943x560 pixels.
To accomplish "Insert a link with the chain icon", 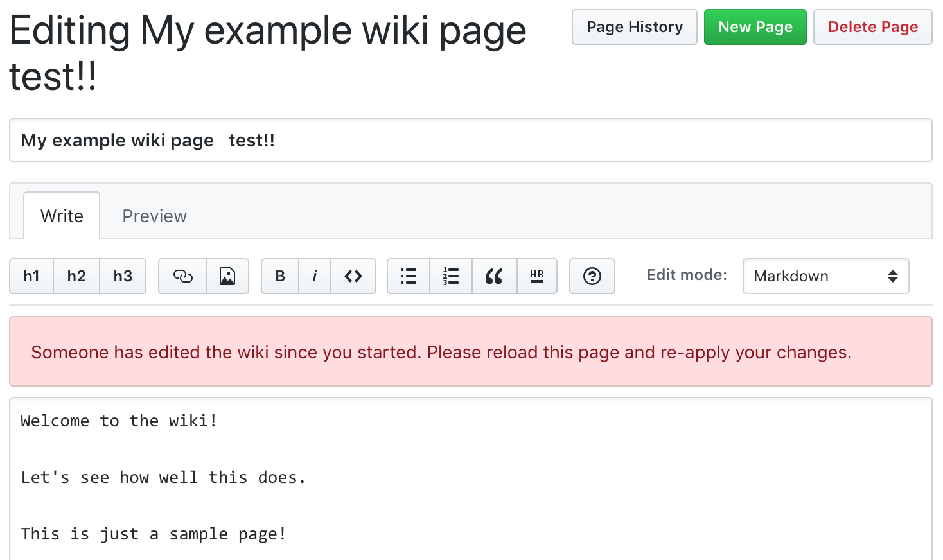I will [182, 276].
